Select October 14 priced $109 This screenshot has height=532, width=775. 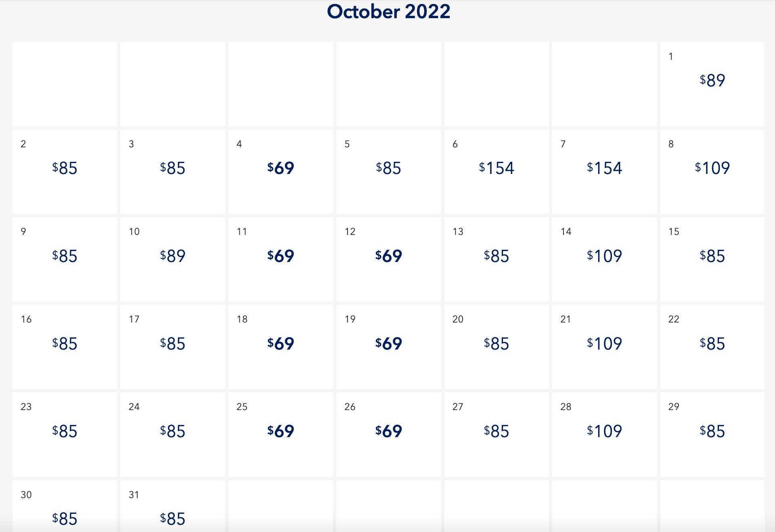604,256
